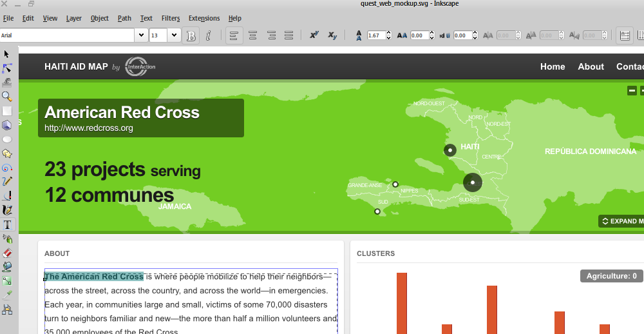Open the Layer menu
Screen dimensions: 644x334
(74, 18)
